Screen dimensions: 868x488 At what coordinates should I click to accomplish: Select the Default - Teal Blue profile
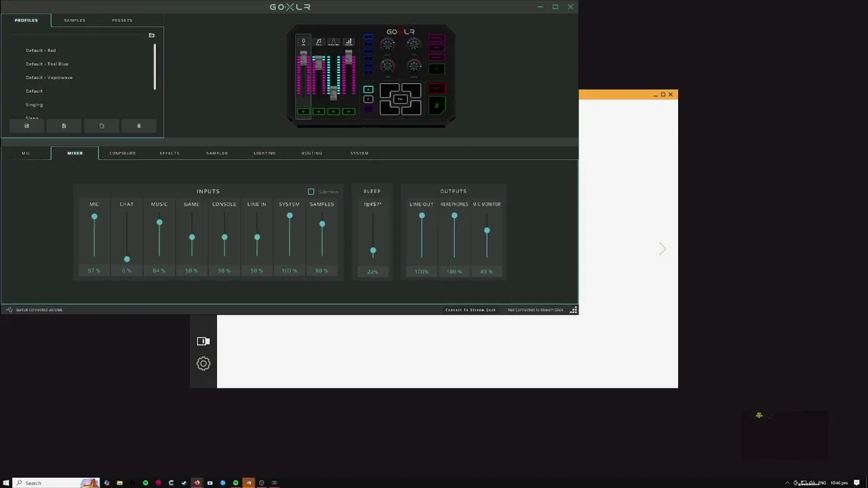click(x=47, y=64)
